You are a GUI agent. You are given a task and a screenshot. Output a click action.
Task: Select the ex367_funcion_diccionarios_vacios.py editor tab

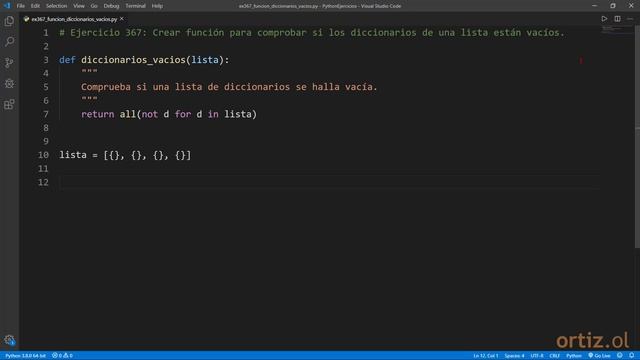74,19
